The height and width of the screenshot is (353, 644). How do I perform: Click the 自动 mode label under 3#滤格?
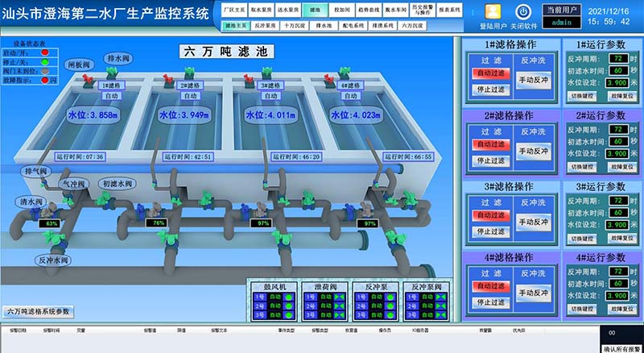pyautogui.click(x=270, y=96)
